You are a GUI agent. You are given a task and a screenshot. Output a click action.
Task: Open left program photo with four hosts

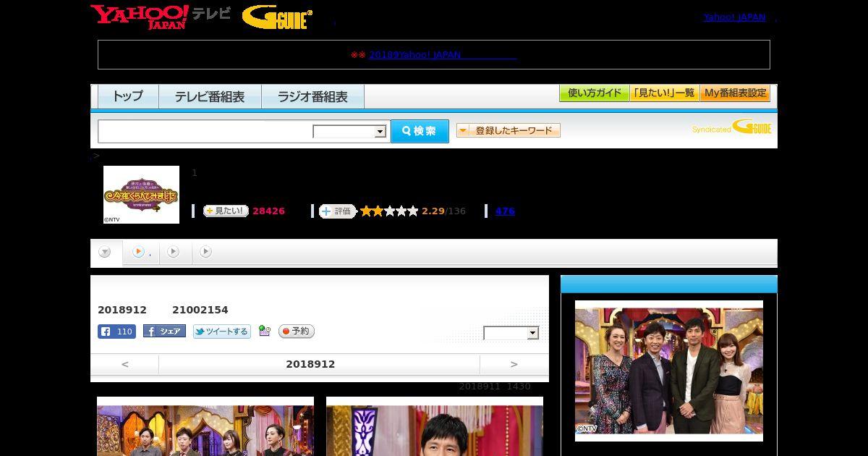point(205,426)
